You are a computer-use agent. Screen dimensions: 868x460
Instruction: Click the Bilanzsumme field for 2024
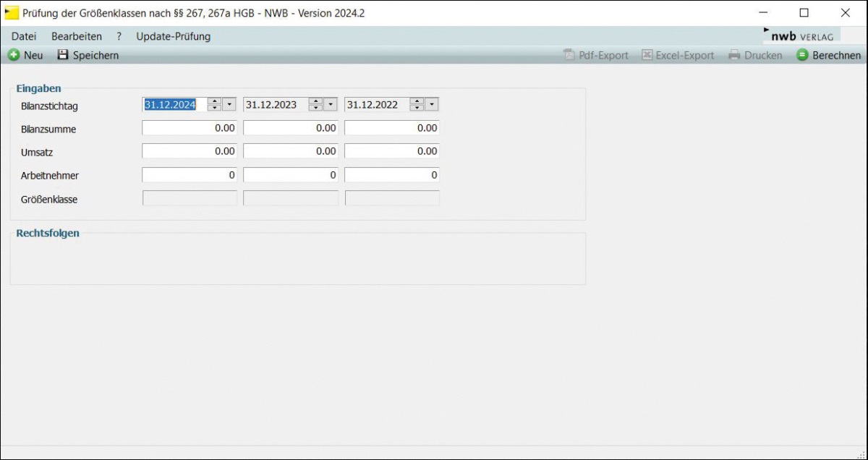[x=190, y=128]
